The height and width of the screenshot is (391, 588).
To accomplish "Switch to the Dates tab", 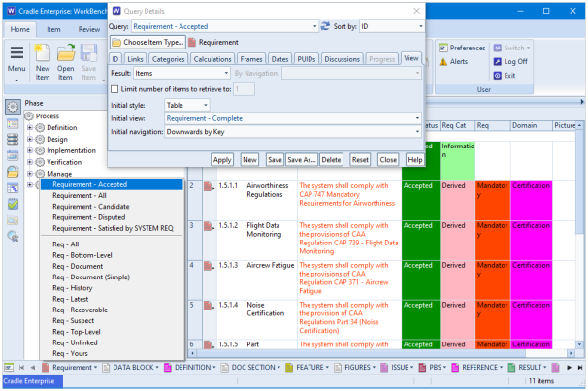I will tap(279, 59).
